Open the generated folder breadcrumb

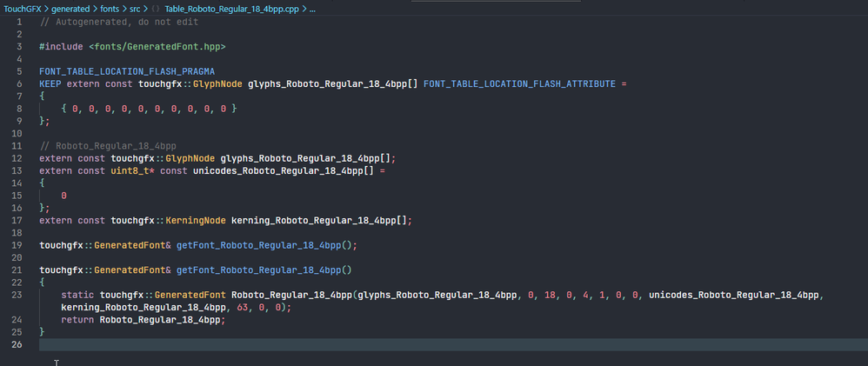[x=70, y=10]
